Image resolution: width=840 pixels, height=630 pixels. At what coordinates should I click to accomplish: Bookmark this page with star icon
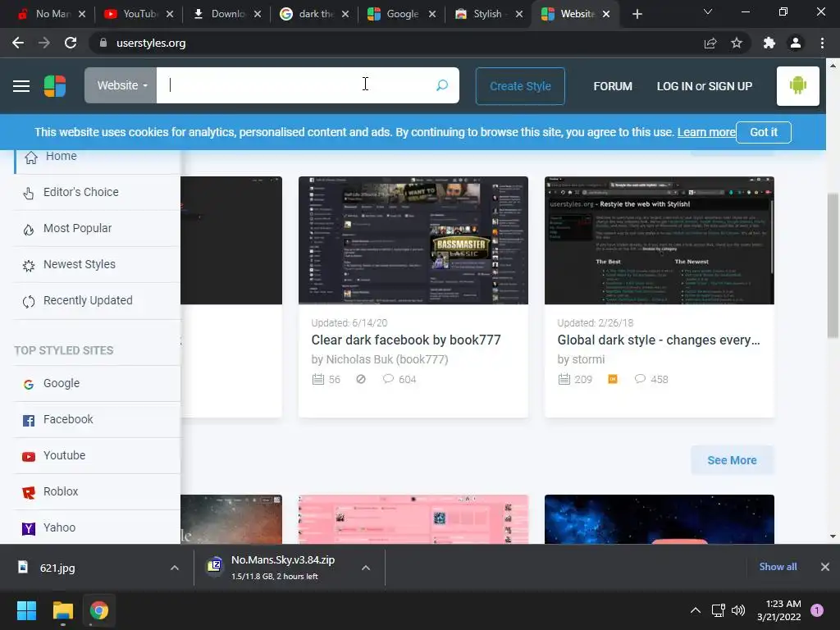click(737, 43)
